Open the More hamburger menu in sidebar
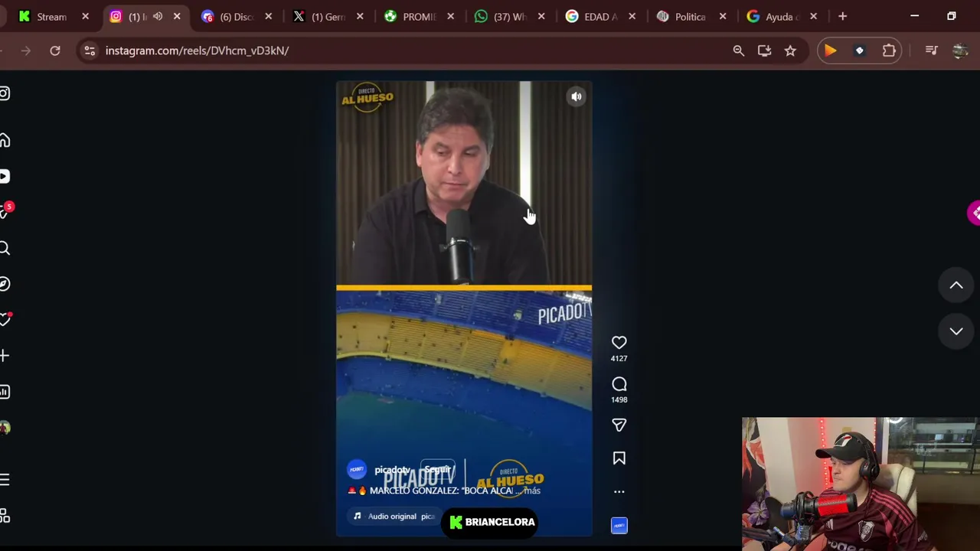Viewport: 980px width, 551px height. [x=5, y=480]
